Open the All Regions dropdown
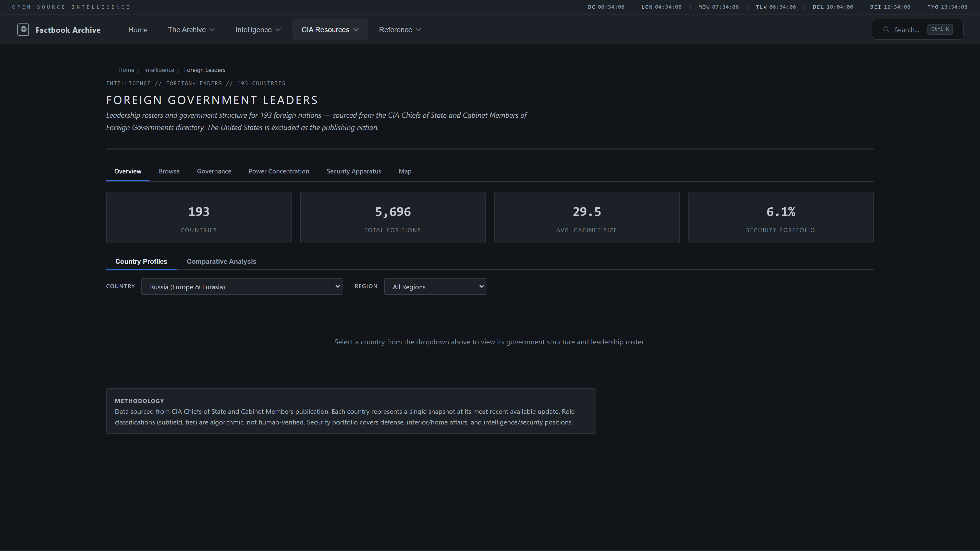The image size is (980, 551). click(435, 287)
